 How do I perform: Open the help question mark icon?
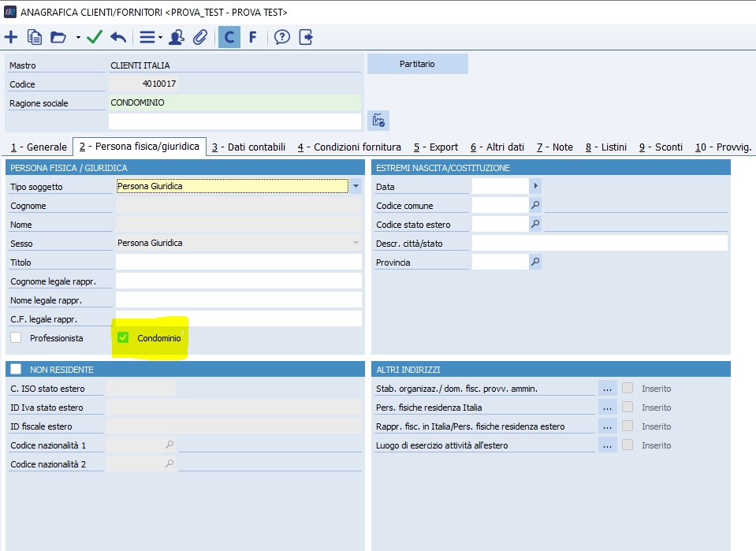pyautogui.click(x=281, y=37)
